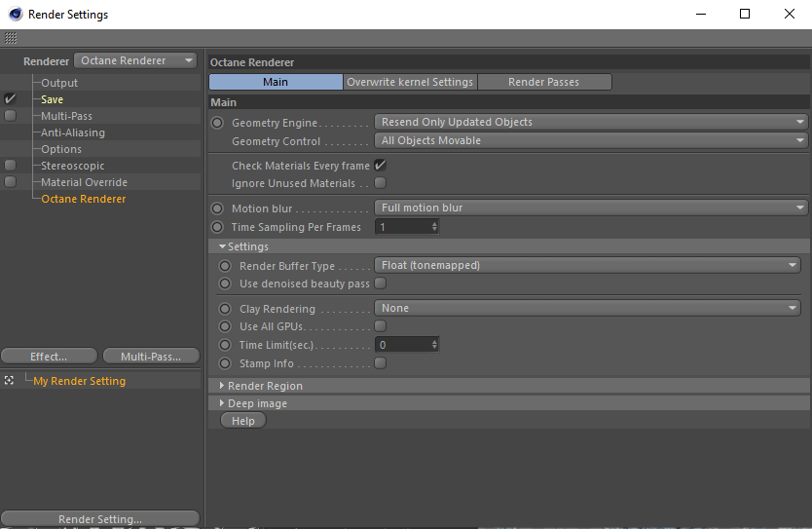Select Material Override entry label
Viewport: 812px width, 529px height.
tap(84, 182)
